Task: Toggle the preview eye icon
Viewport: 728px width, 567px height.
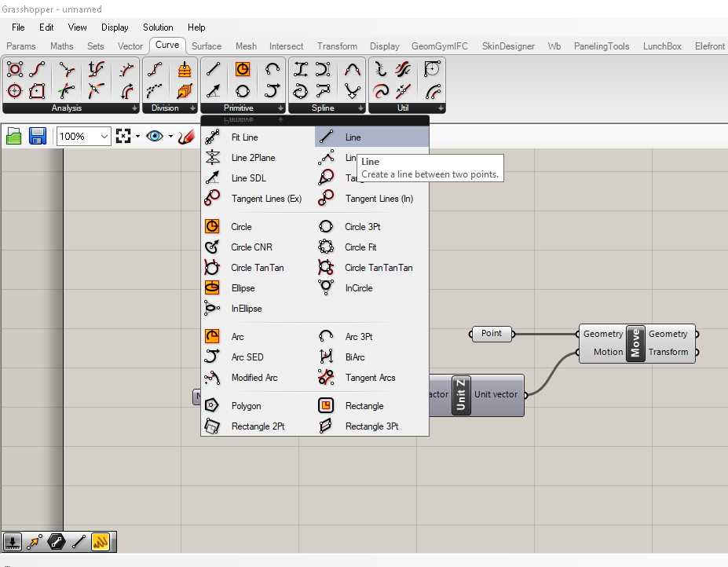Action: point(155,137)
